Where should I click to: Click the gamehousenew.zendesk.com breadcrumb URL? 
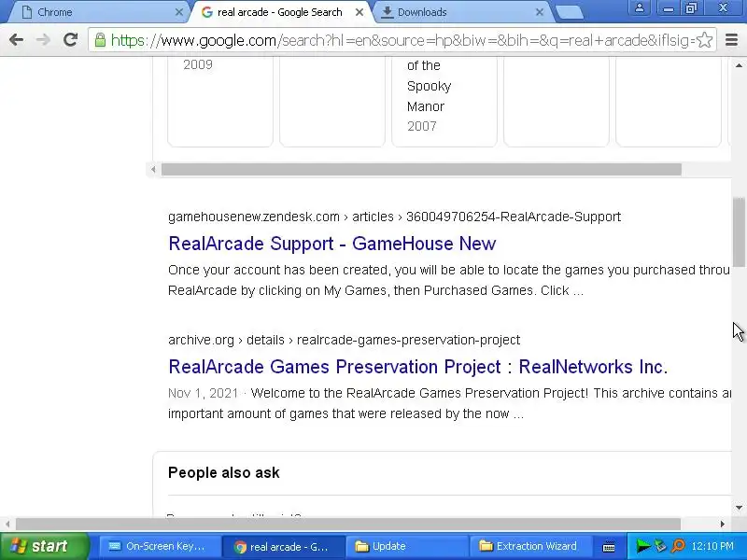click(x=394, y=217)
